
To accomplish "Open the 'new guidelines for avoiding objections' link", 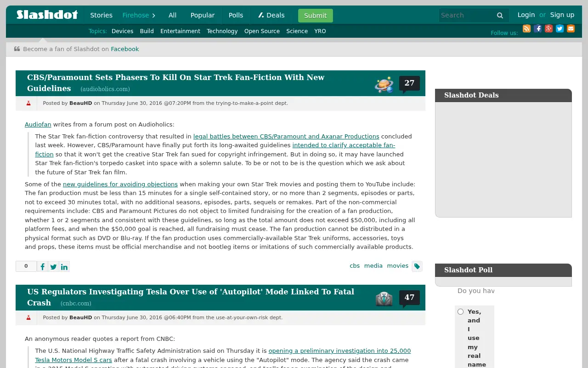I will [x=120, y=184].
